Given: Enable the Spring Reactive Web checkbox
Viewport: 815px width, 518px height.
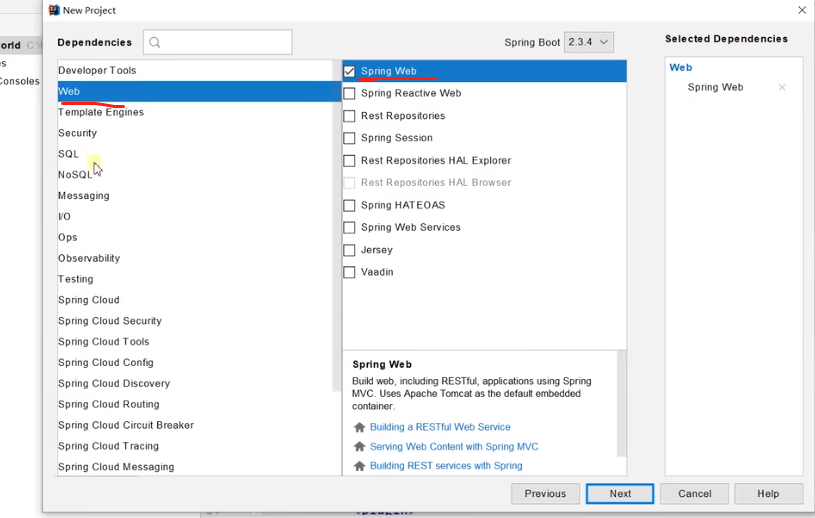Looking at the screenshot, I should point(349,94).
